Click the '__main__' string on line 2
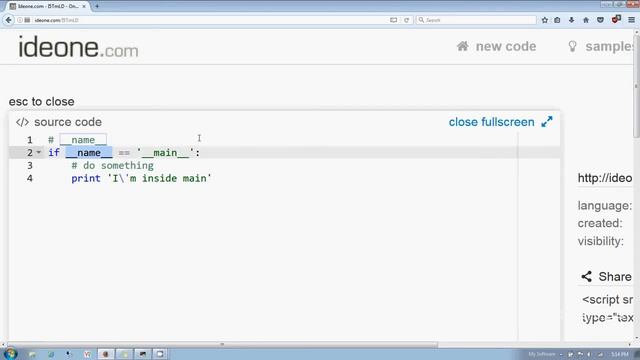Screen dimensions: 640x360 (165, 153)
